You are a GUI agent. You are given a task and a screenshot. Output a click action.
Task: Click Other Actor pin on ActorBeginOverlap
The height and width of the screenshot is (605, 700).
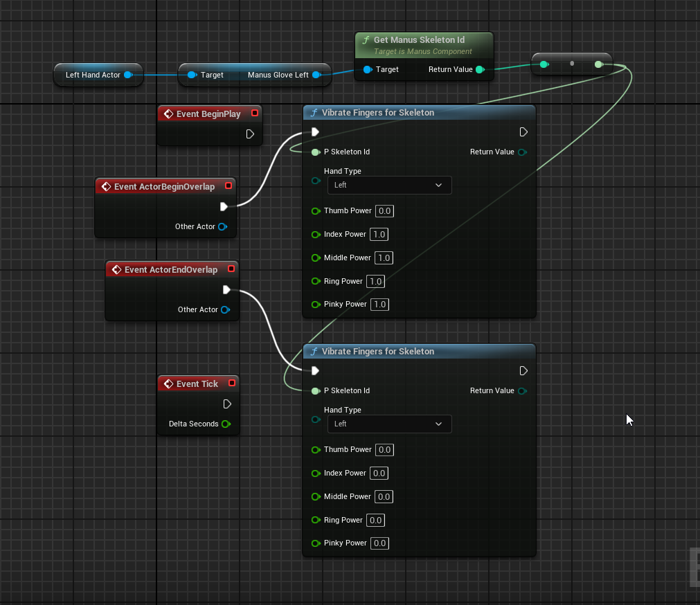pos(222,226)
